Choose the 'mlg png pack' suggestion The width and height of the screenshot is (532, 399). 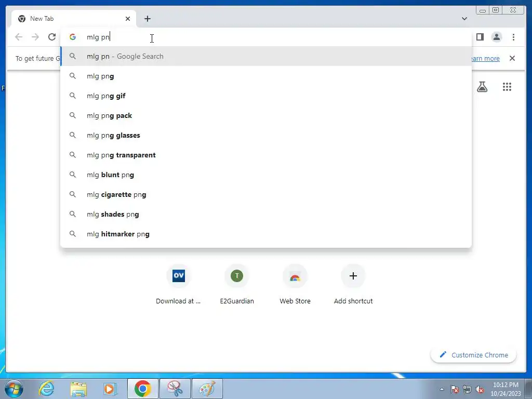[x=266, y=115]
